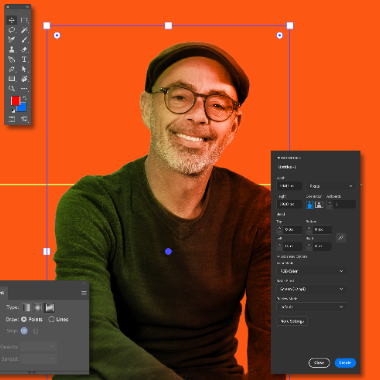Choose the radial gradient type
Image resolution: width=380 pixels, height=380 pixels.
click(x=38, y=307)
